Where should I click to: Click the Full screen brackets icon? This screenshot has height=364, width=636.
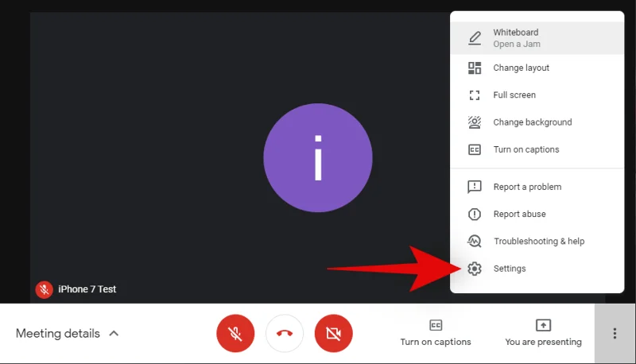click(475, 95)
